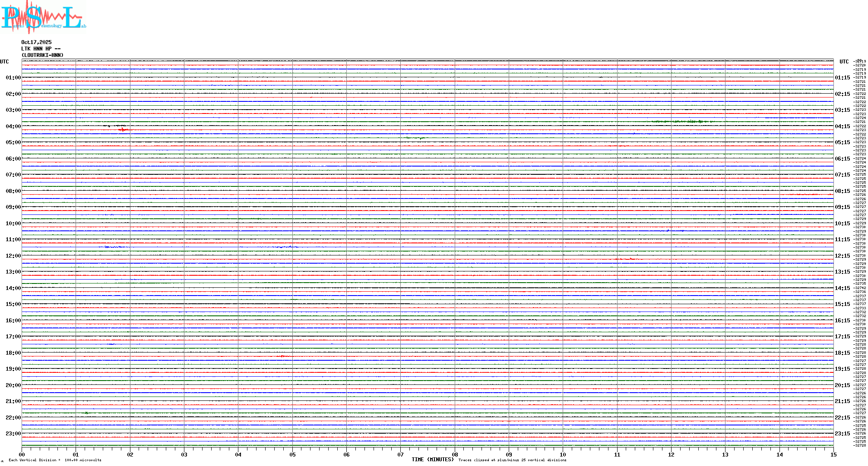Click the 04:00 UTC hour label

[13, 126]
